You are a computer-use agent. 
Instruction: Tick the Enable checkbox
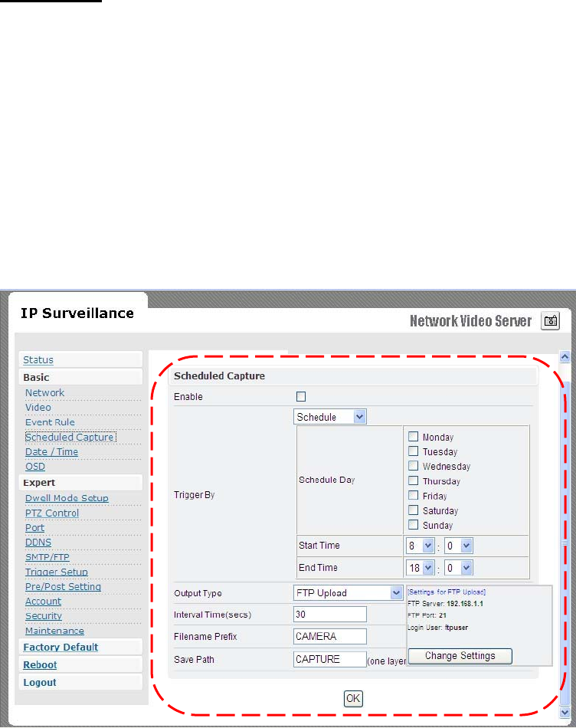pos(301,396)
